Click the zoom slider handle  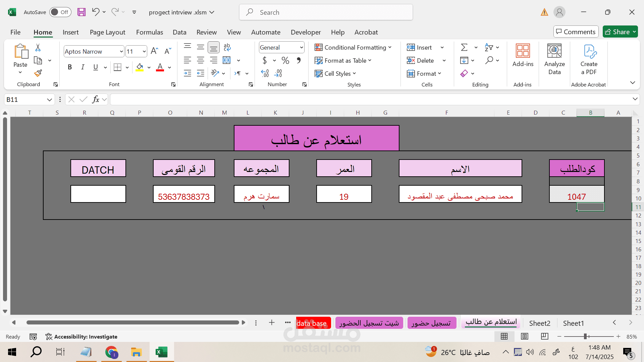click(x=585, y=336)
